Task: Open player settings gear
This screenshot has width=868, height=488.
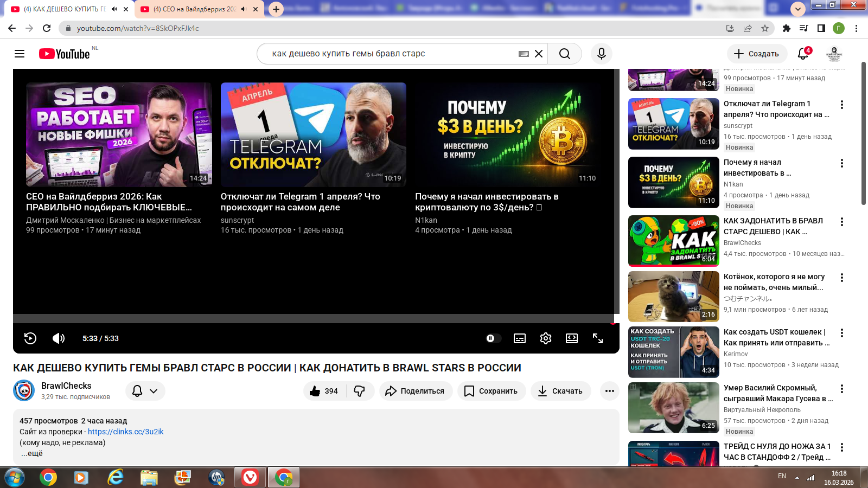Action: pos(546,338)
